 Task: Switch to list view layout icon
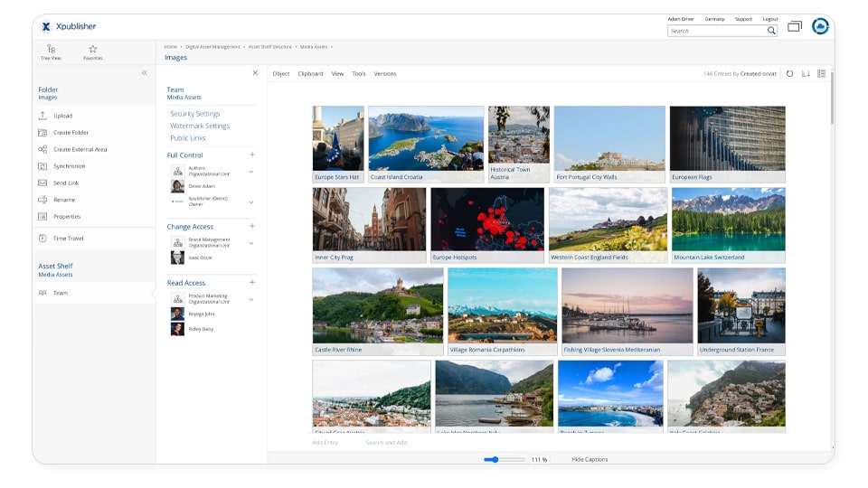click(x=822, y=73)
